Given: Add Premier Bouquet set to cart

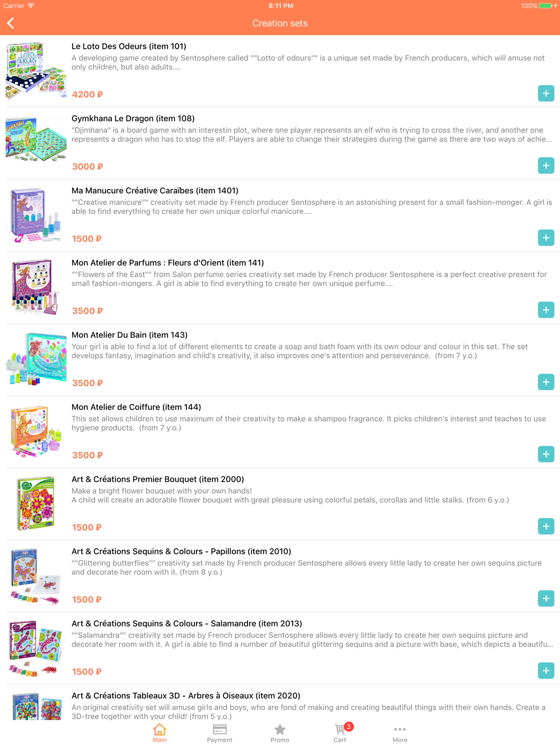Looking at the screenshot, I should pyautogui.click(x=546, y=526).
